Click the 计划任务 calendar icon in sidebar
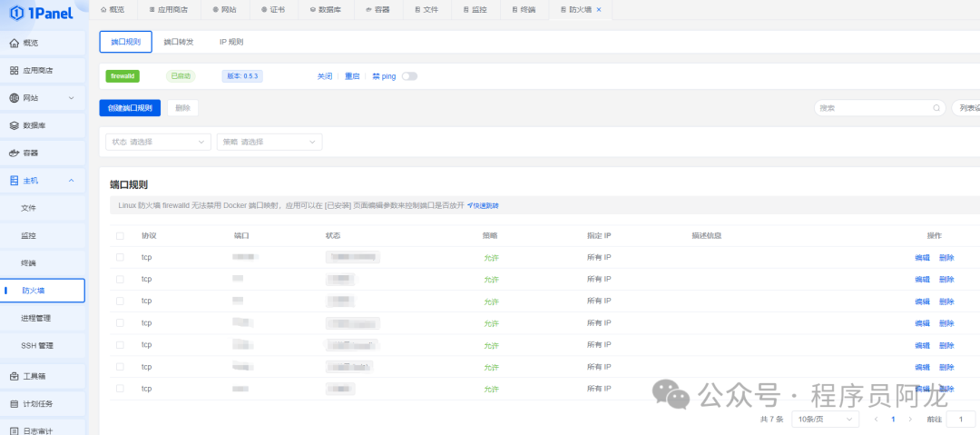Screen dimensions: 980x435 pyautogui.click(x=15, y=403)
